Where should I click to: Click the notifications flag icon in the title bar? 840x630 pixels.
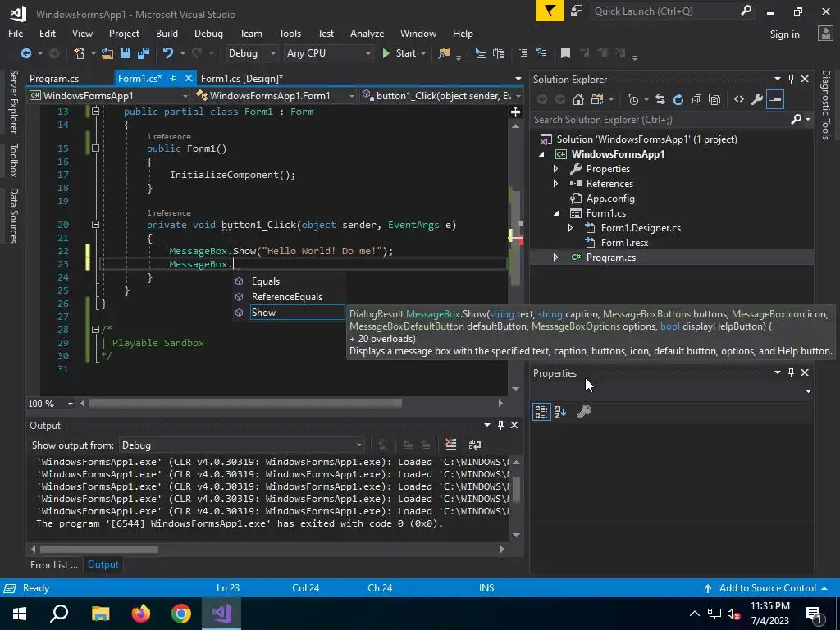pos(550,11)
